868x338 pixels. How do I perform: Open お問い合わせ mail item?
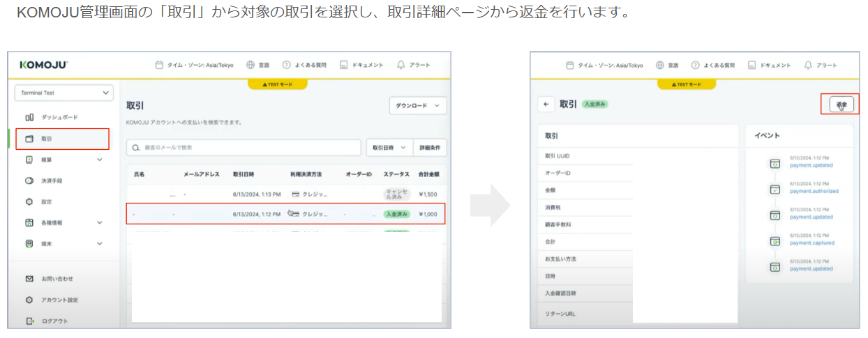tap(57, 279)
